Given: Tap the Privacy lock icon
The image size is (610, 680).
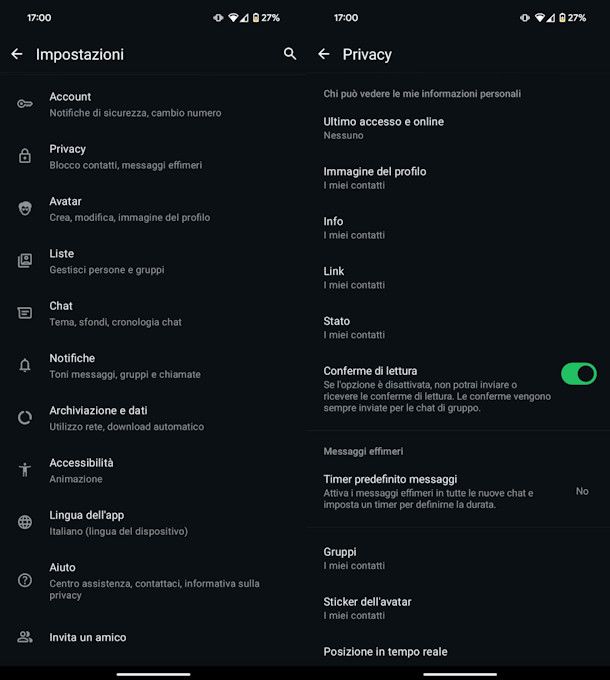Looking at the screenshot, I should 25,156.
